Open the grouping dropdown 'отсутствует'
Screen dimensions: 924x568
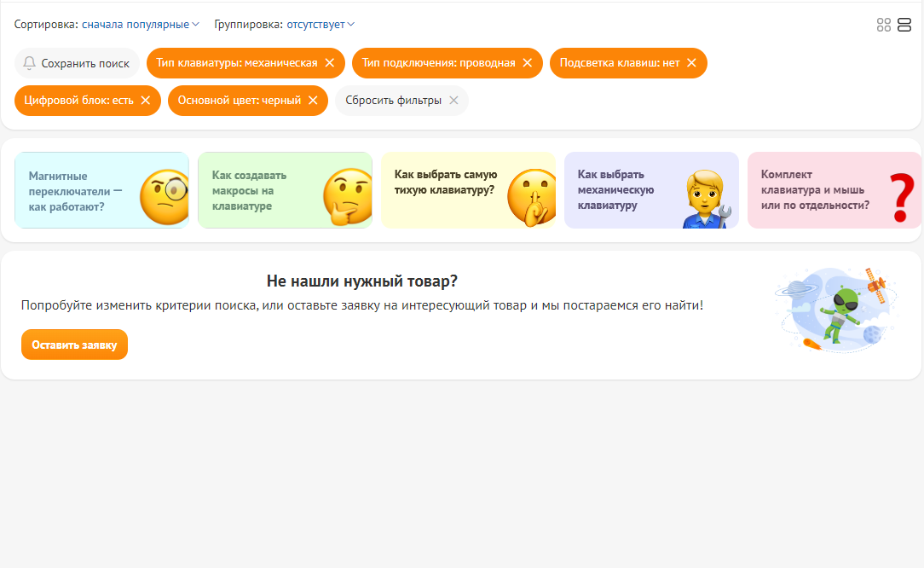point(320,25)
